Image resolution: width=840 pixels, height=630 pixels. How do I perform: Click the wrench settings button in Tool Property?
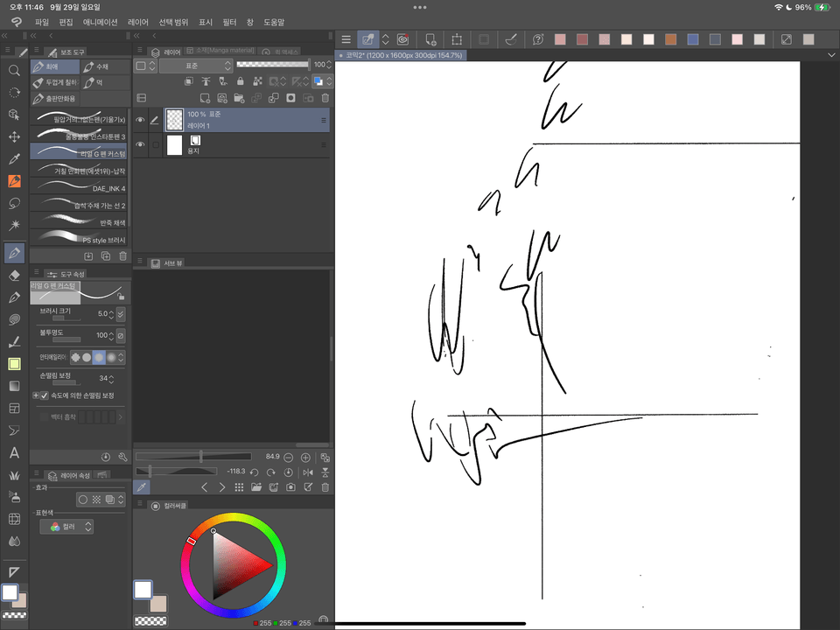point(122,456)
